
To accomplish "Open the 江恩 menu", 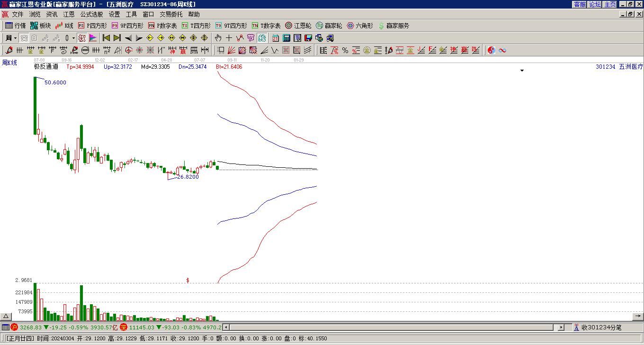I will [x=69, y=14].
